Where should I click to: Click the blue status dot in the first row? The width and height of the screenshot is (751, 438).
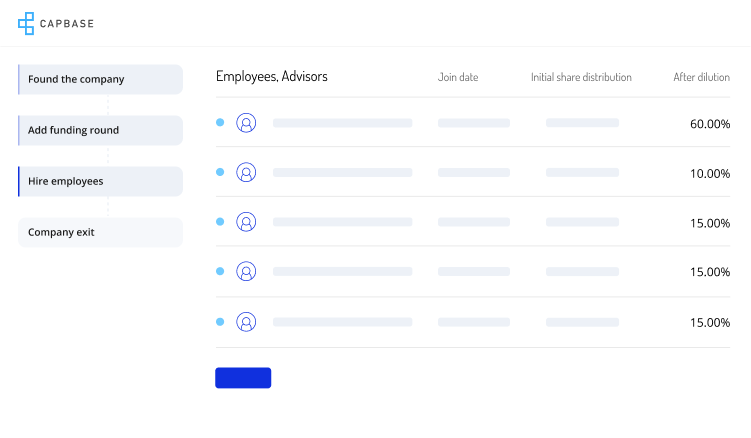point(220,122)
